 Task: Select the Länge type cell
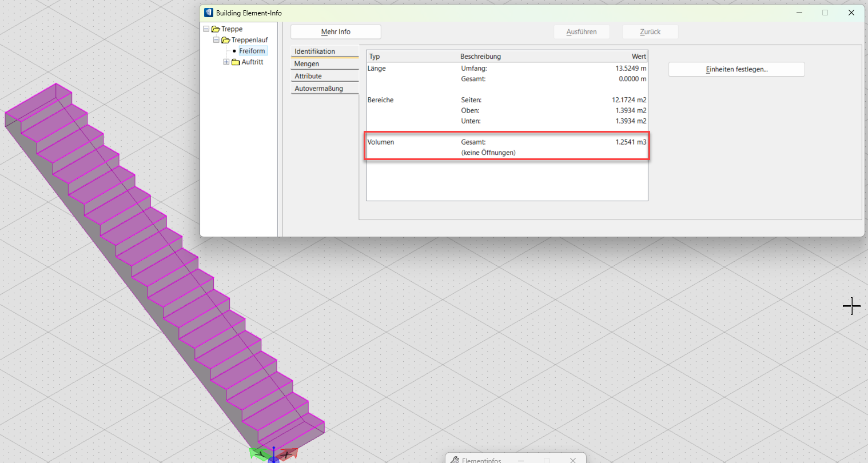click(377, 69)
